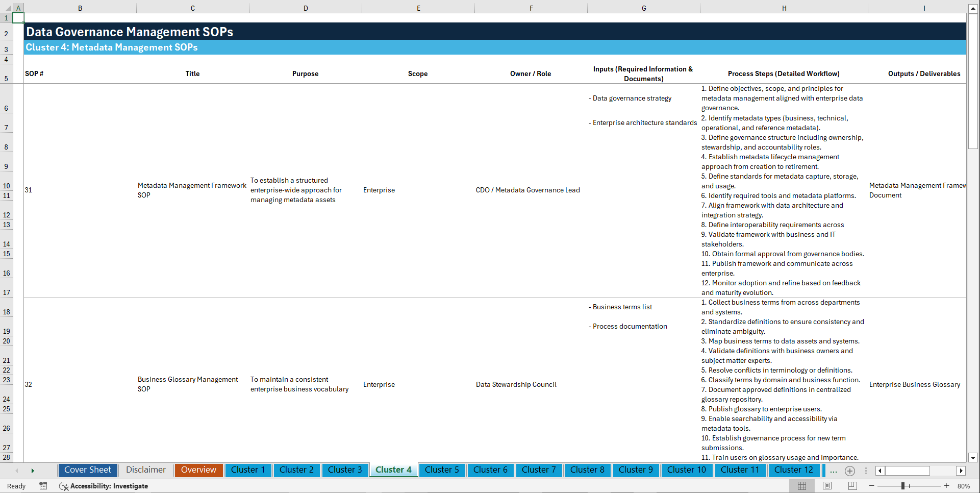Select column I header
Viewport: 980px width, 493px height.
[x=917, y=8]
